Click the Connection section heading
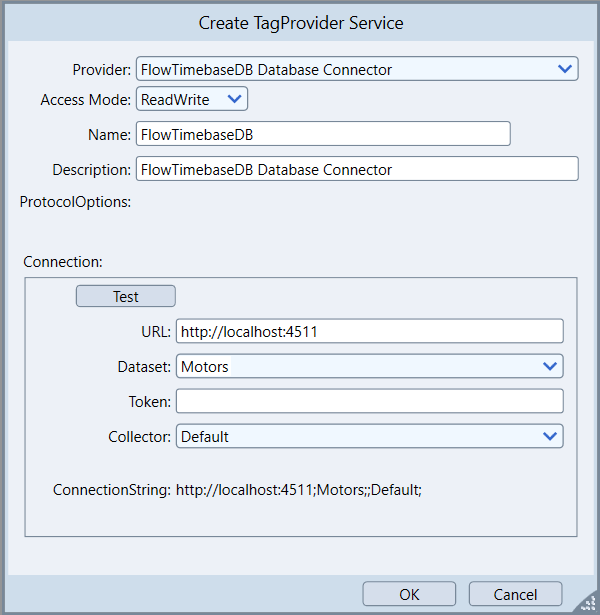Image resolution: width=600 pixels, height=615 pixels. (x=63, y=262)
